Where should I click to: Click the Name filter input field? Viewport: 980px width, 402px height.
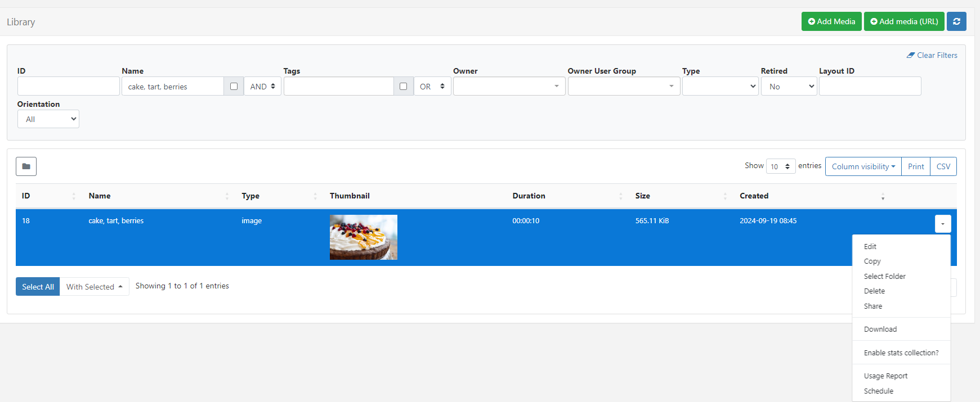[x=172, y=87]
